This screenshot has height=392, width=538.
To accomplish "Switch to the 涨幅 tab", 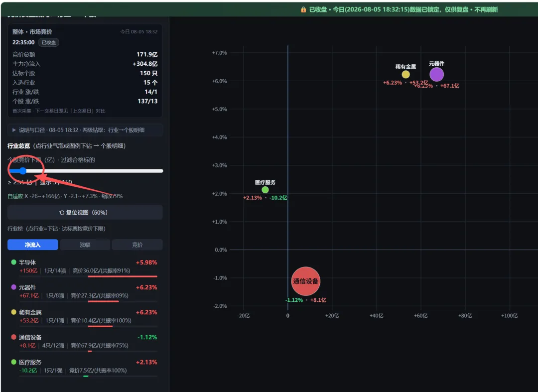I will [85, 245].
